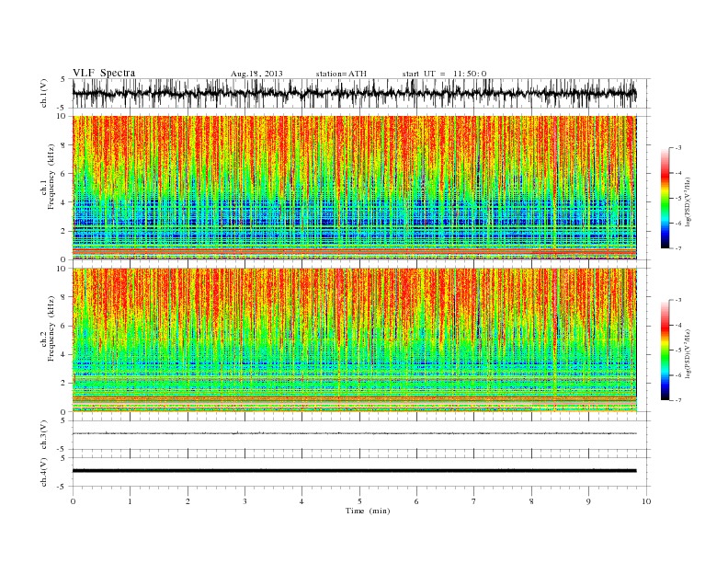Click the ch.1 color bar log(PSD) label
728x563 pixels.
tap(688, 201)
